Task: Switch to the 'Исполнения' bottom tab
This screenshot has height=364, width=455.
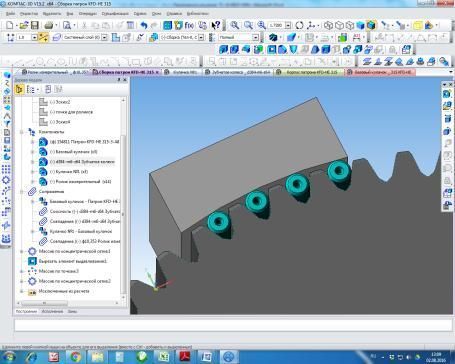Action: point(52,311)
